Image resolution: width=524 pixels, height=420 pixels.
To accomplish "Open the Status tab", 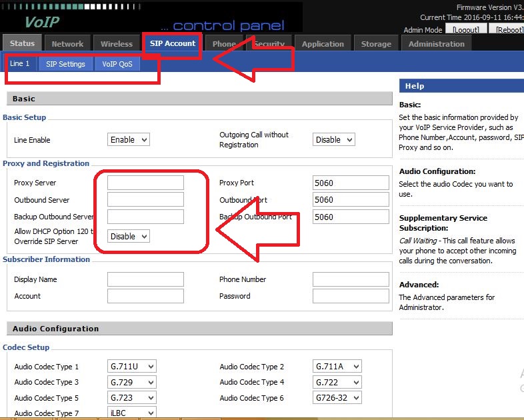I will [x=22, y=44].
